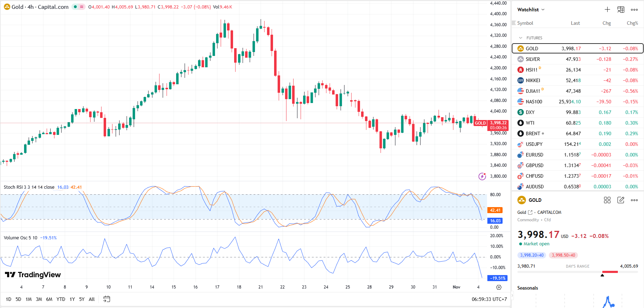The image size is (644, 308).
Task: Open GOLD details grid layout icon
Action: coord(607,200)
